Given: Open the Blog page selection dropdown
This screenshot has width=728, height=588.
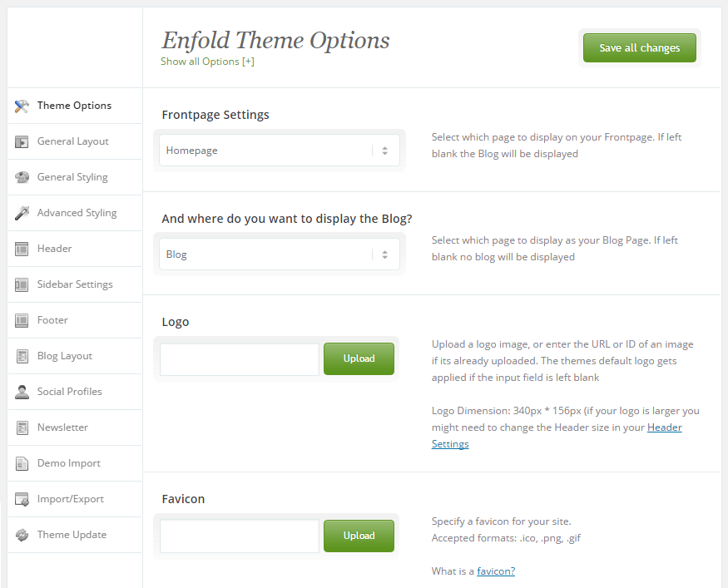Looking at the screenshot, I should pos(279,254).
